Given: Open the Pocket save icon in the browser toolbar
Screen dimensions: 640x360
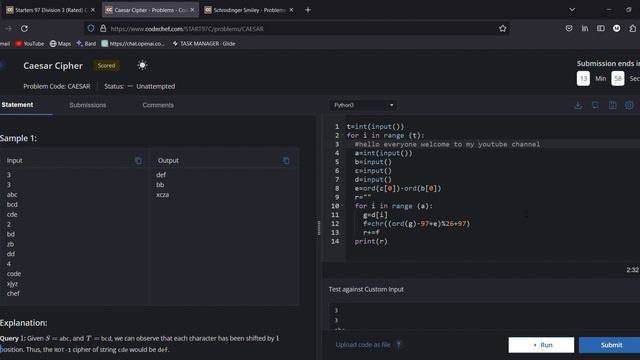Looking at the screenshot, I should pyautogui.click(x=569, y=29).
